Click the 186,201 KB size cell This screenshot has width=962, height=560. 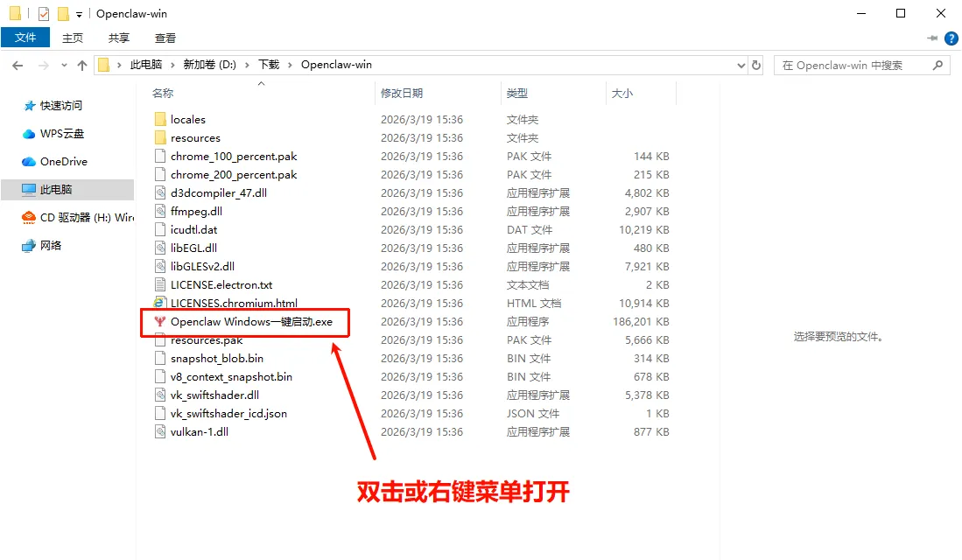click(641, 321)
